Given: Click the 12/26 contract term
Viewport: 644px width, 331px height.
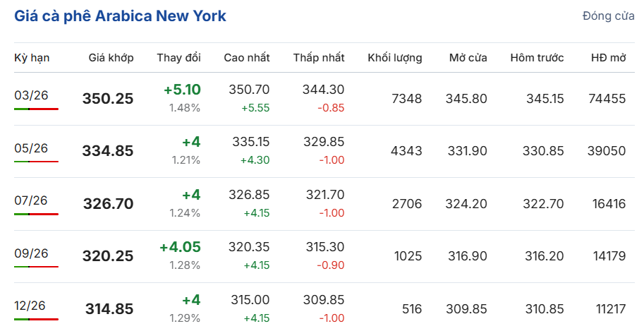Looking at the screenshot, I should pos(31,305).
